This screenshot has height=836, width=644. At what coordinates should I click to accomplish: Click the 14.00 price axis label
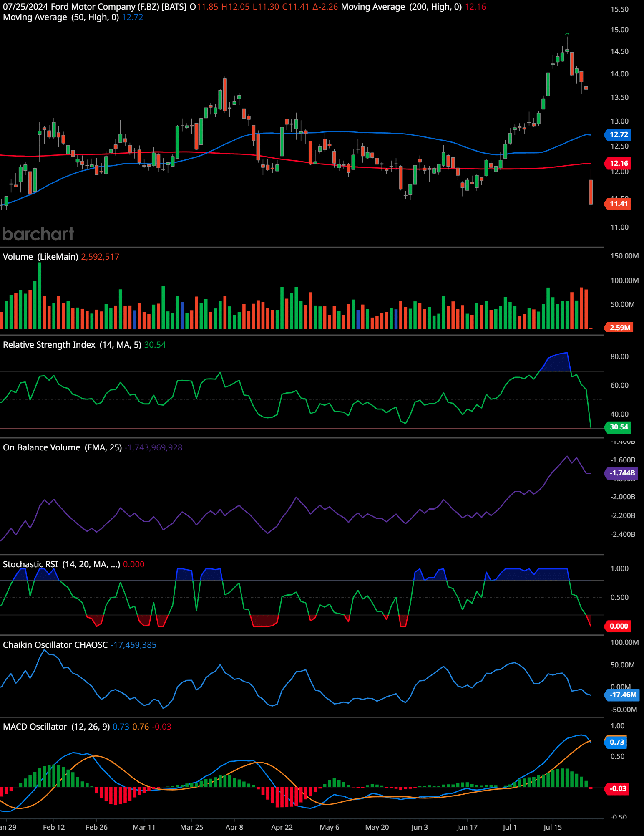pyautogui.click(x=619, y=74)
